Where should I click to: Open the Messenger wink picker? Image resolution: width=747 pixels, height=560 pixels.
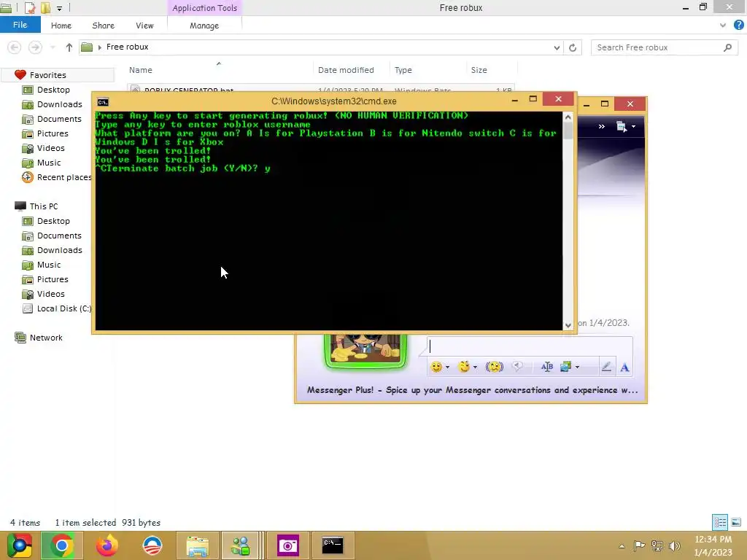[x=463, y=367]
